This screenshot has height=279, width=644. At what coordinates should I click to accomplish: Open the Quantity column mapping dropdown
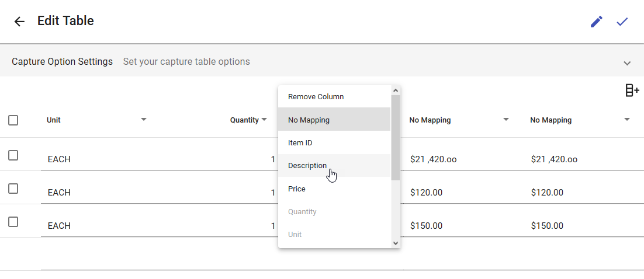[264, 120]
